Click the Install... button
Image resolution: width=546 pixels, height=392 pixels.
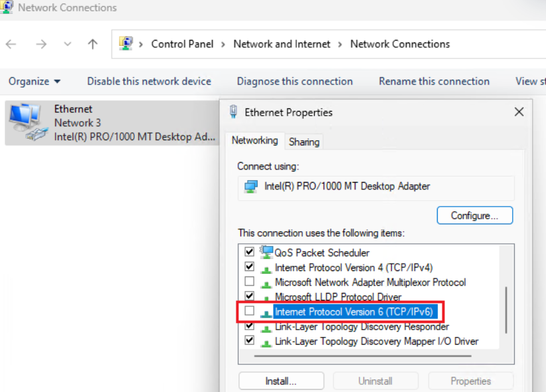click(x=281, y=381)
